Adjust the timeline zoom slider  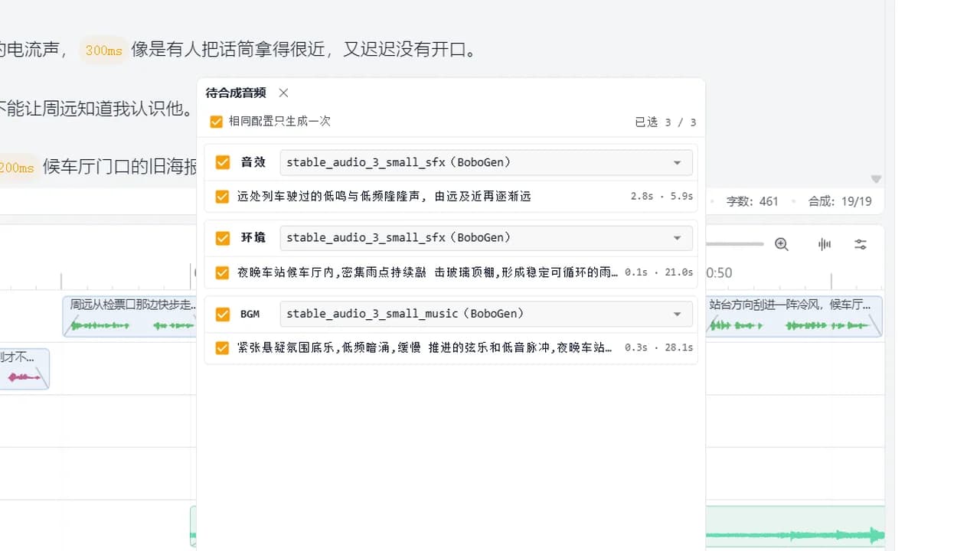point(735,244)
